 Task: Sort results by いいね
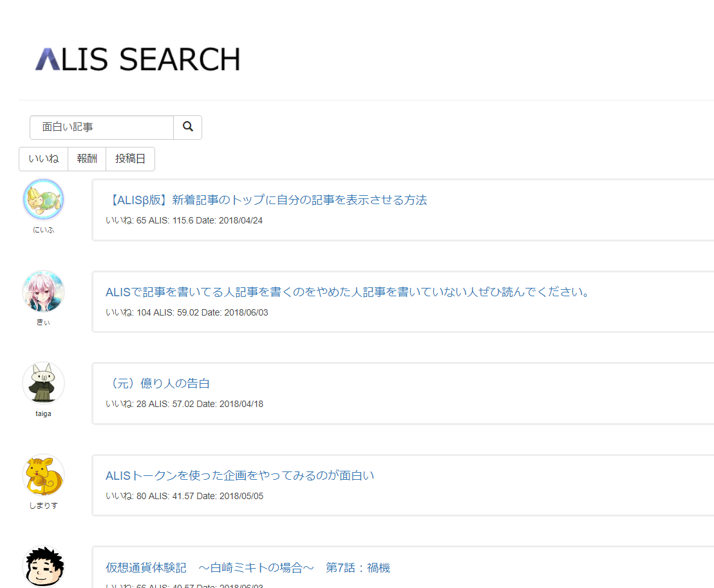[44, 159]
